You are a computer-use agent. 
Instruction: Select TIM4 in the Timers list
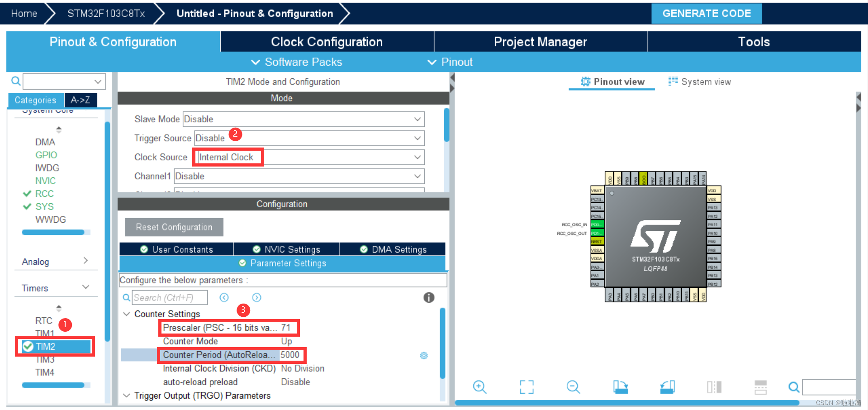45,372
